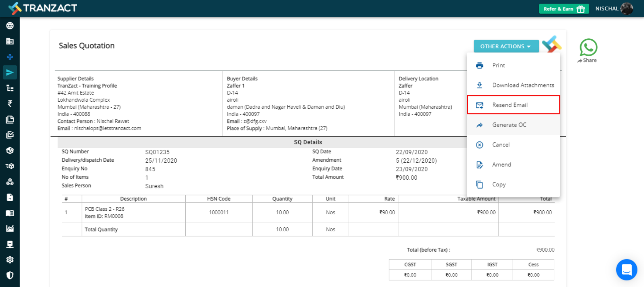
Task: Click the delivery date 25/11/2020
Action: [x=161, y=161]
